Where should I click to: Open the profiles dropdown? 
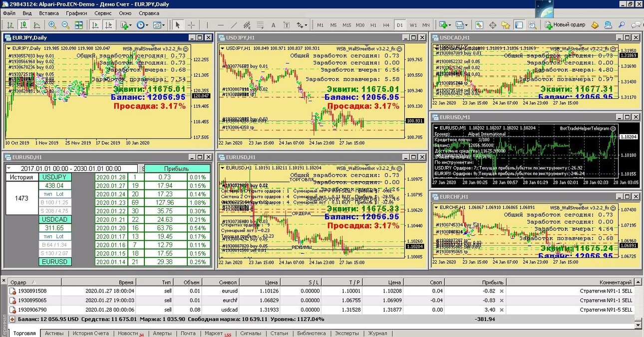462,25
